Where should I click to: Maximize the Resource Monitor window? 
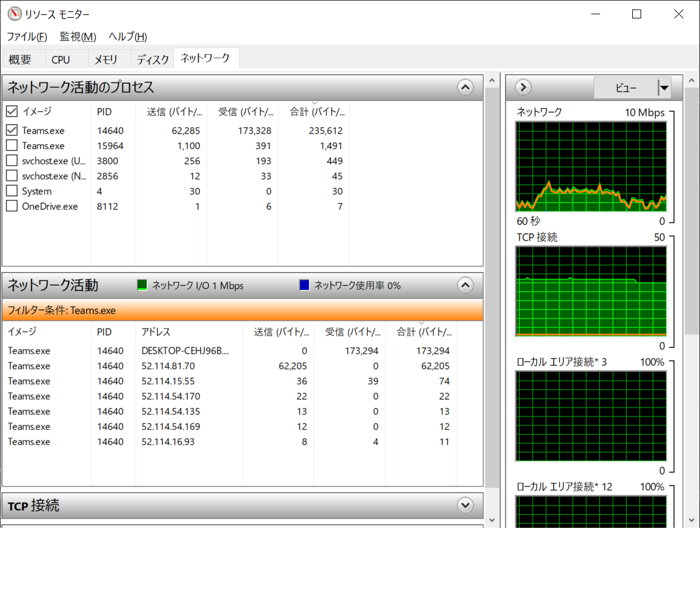click(x=636, y=14)
